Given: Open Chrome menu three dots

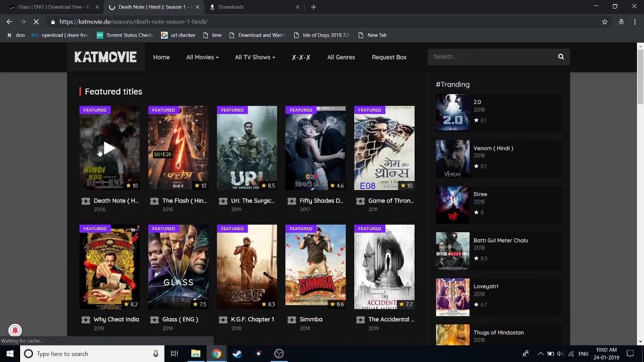Looking at the screenshot, I should click(635, 22).
